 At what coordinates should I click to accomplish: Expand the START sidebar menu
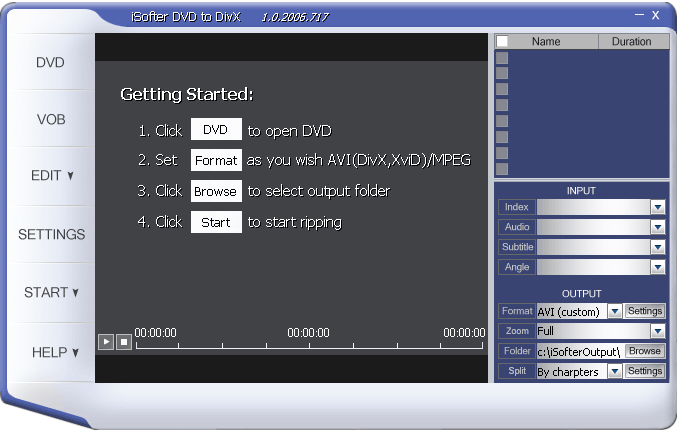pos(51,292)
